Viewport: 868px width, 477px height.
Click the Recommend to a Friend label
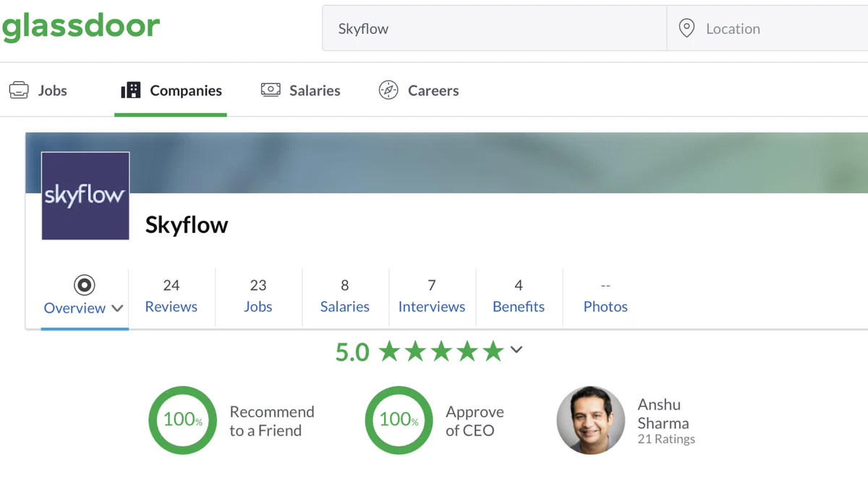[x=272, y=421]
